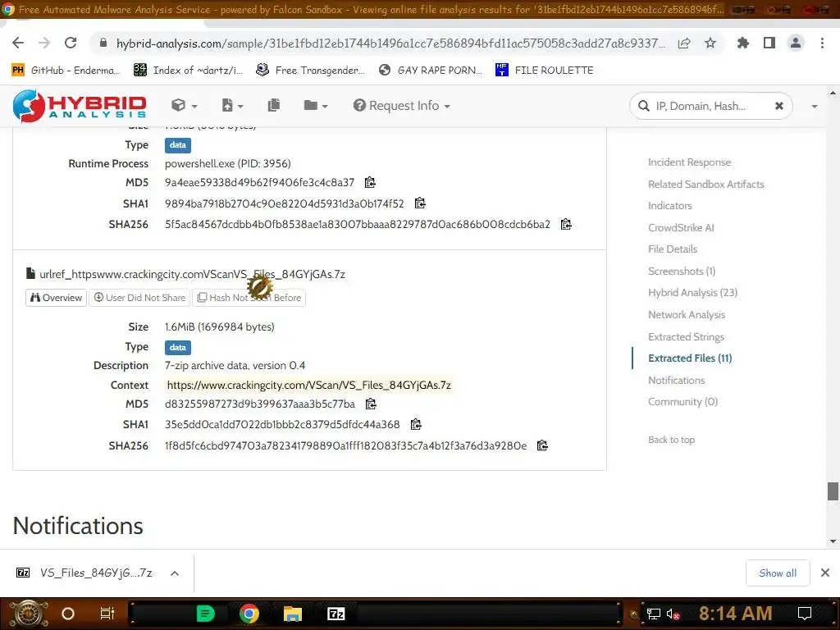840x630 pixels.
Task: Copy the SHA256 5f5ac845... hash
Action: pos(566,225)
